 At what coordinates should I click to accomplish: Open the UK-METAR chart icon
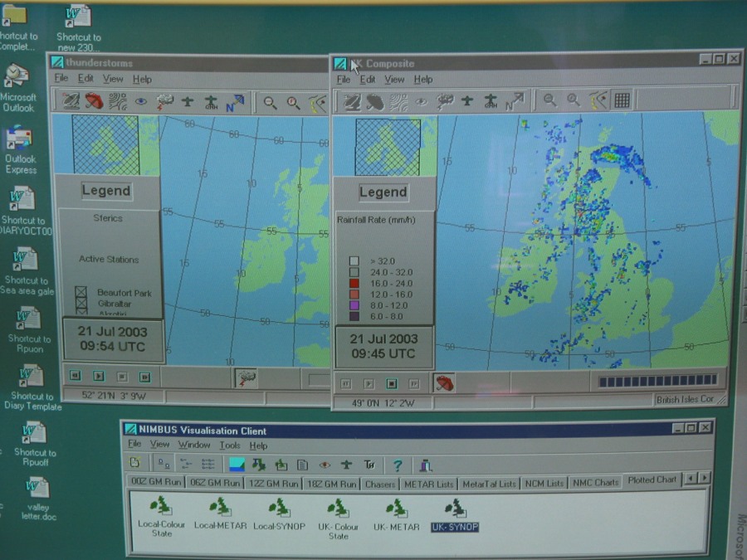click(x=396, y=514)
